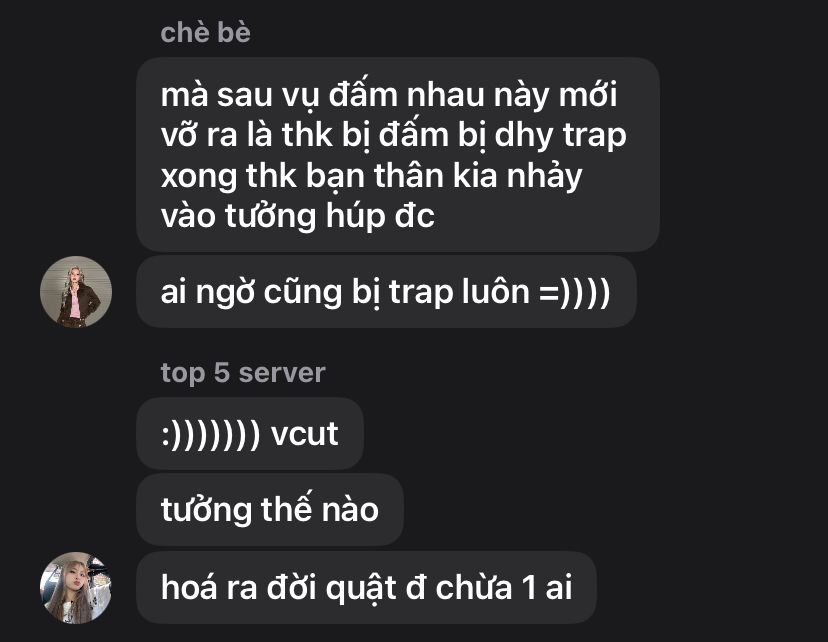Tap the :))))))) emoticon before vcut
The width and height of the screenshot is (828, 642).
point(211,435)
